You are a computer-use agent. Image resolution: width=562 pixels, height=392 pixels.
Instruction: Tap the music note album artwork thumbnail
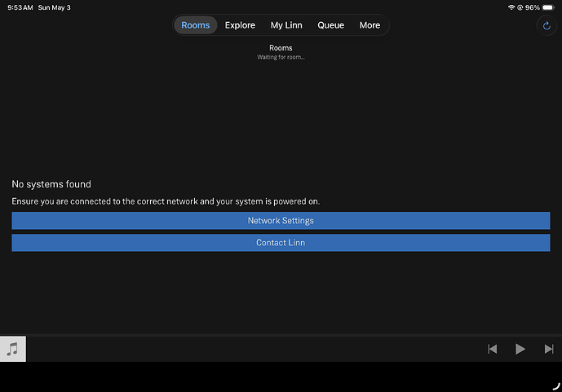[x=13, y=349]
